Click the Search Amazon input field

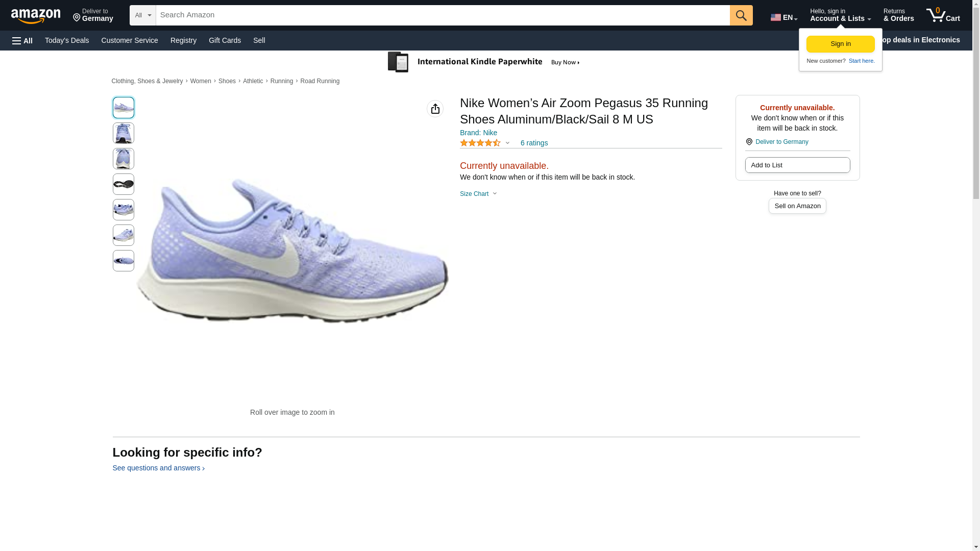click(x=442, y=15)
